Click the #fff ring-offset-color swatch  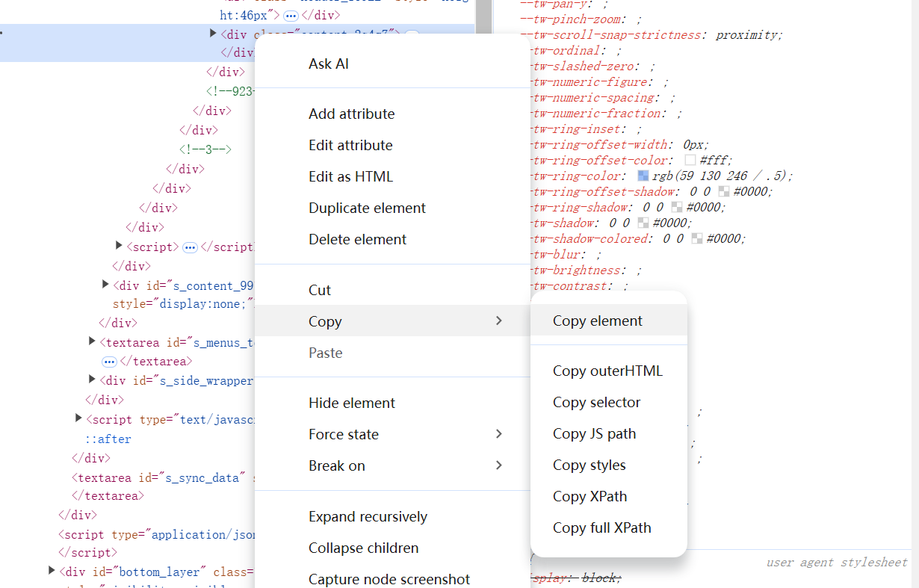690,161
